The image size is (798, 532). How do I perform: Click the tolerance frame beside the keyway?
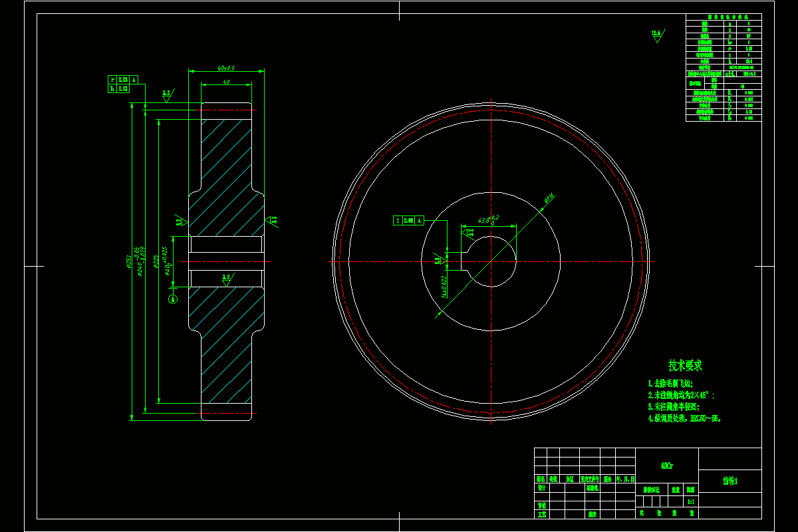point(409,220)
